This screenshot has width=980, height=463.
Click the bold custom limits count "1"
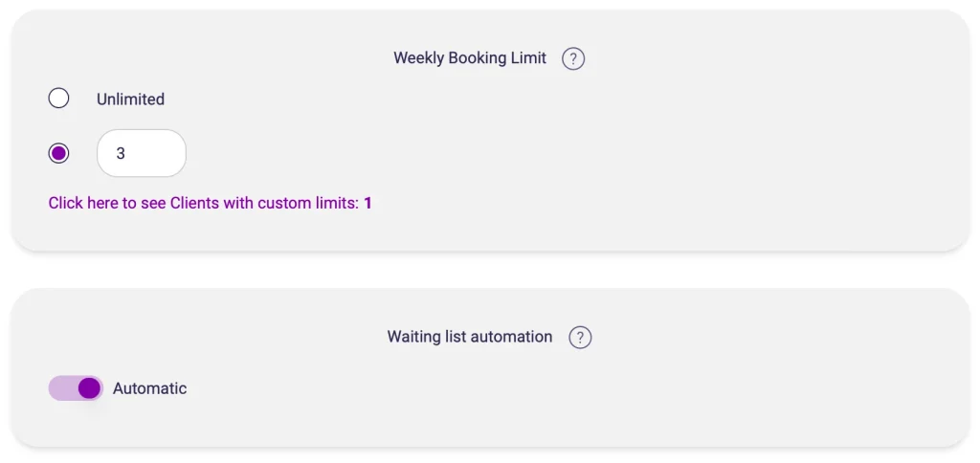pos(367,203)
